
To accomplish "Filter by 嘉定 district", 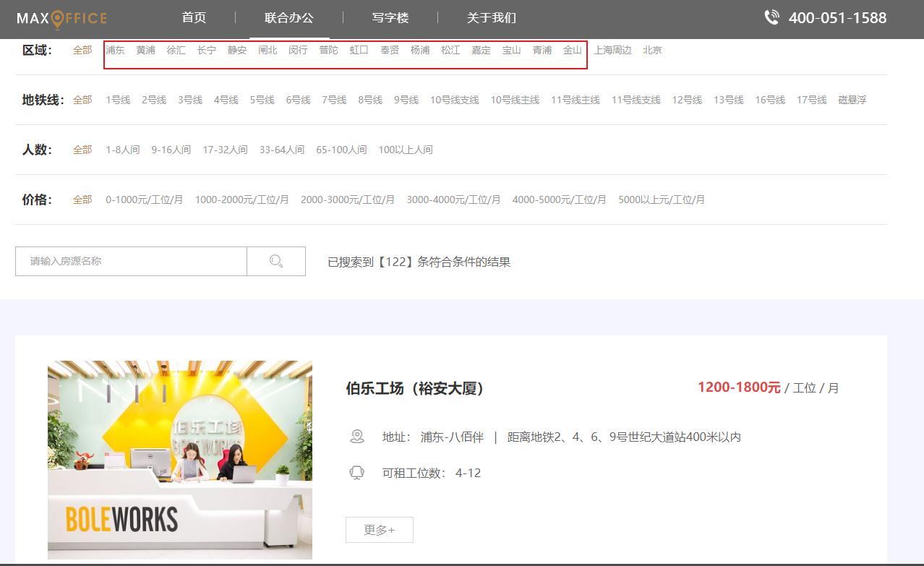I will pos(481,50).
